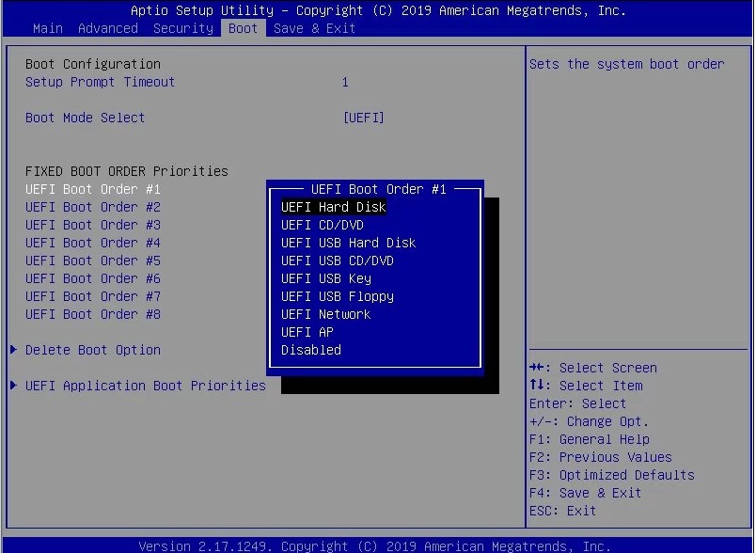The width and height of the screenshot is (756, 553).
Task: Select UEFI Boot Order #6 row
Action: 92,278
